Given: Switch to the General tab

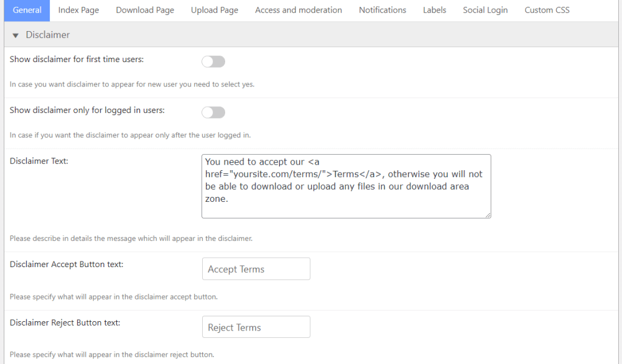Looking at the screenshot, I should pyautogui.click(x=27, y=10).
